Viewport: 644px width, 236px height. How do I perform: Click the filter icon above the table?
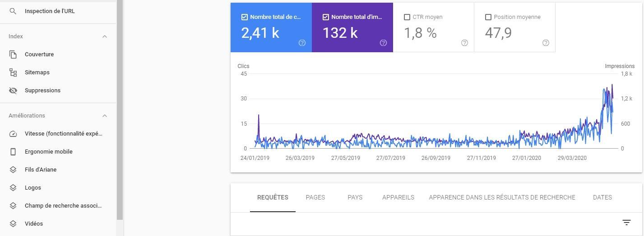[x=626, y=222]
